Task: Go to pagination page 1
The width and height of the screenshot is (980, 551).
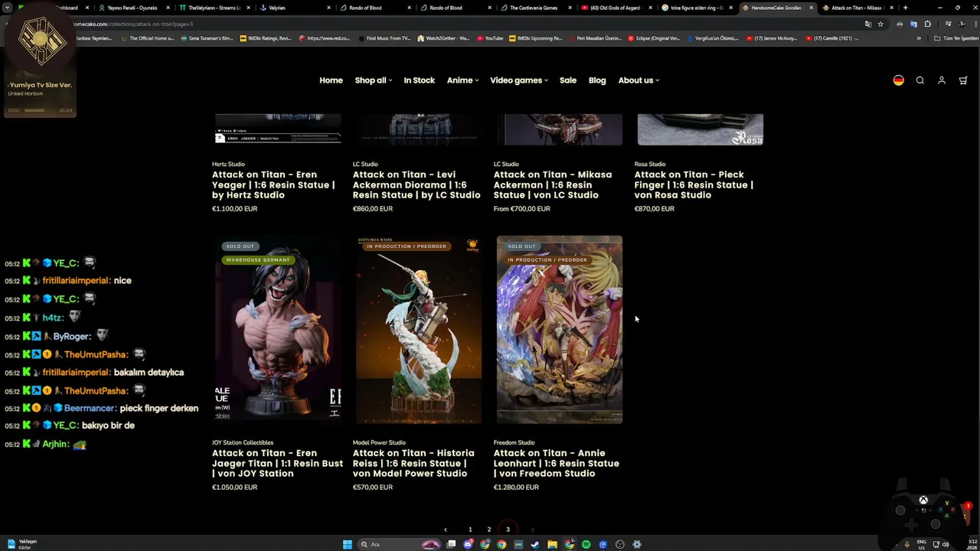Action: point(470,530)
